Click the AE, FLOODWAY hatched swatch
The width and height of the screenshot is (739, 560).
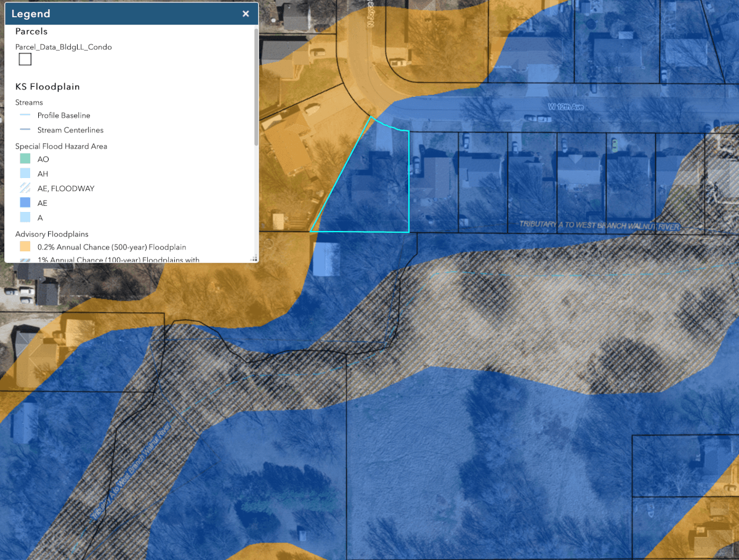click(x=25, y=189)
